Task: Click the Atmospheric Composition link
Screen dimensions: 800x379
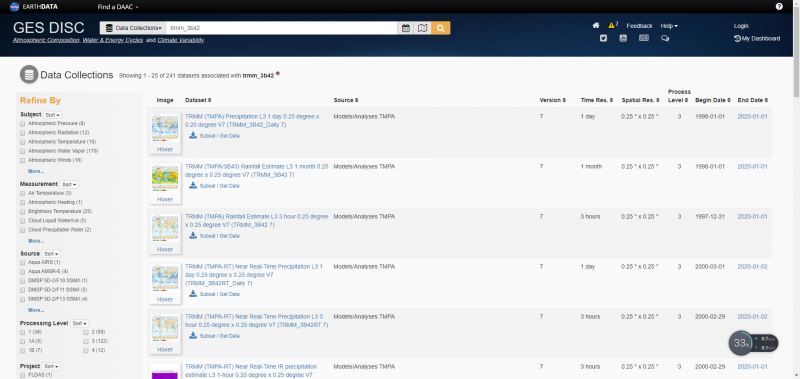Action: tap(46, 40)
